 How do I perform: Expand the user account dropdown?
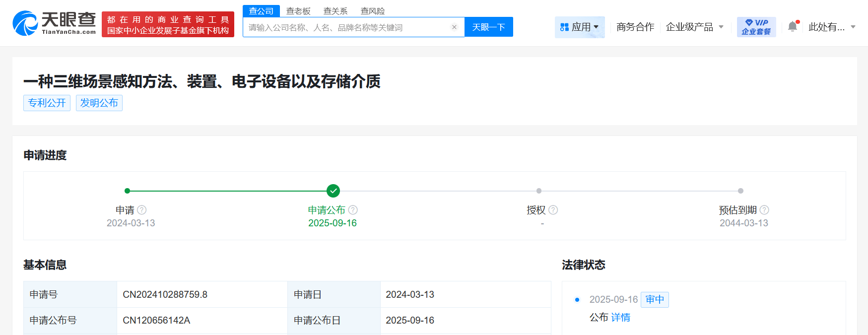832,27
